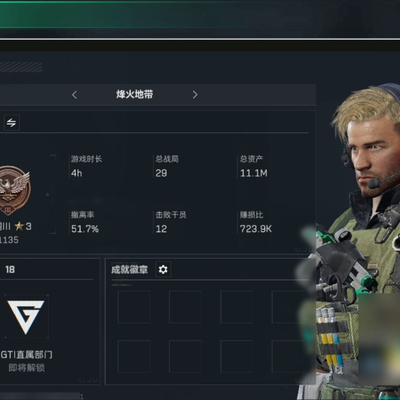Click the third empty badge slot in the bottom row
This screenshot has height=400, width=400.
point(237,356)
